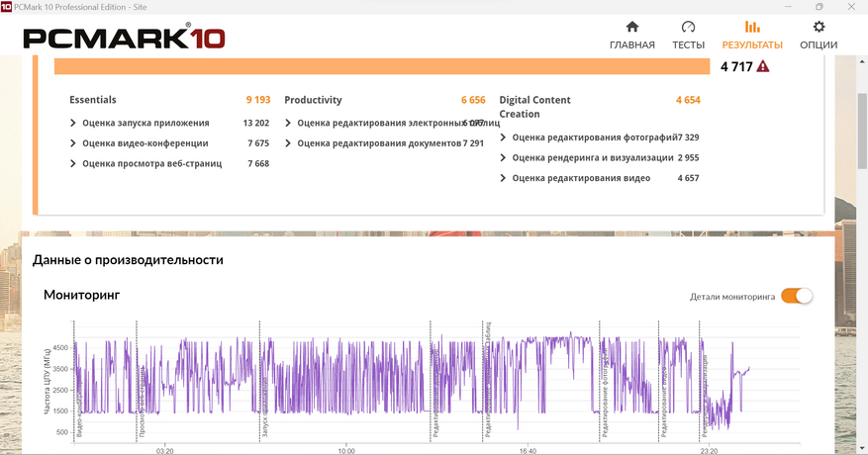
Task: Click the value 7 675
Action: tap(258, 143)
